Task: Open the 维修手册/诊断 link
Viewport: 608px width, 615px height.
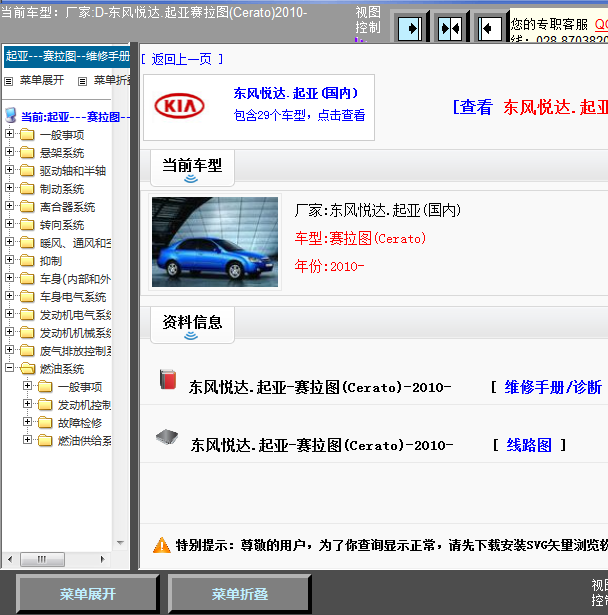Action: pyautogui.click(x=553, y=388)
